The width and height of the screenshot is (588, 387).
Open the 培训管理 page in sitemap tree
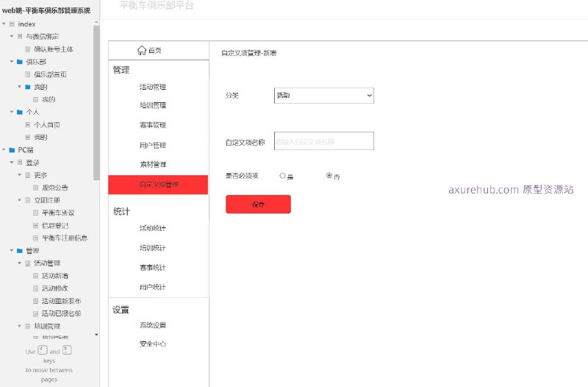coord(47,326)
